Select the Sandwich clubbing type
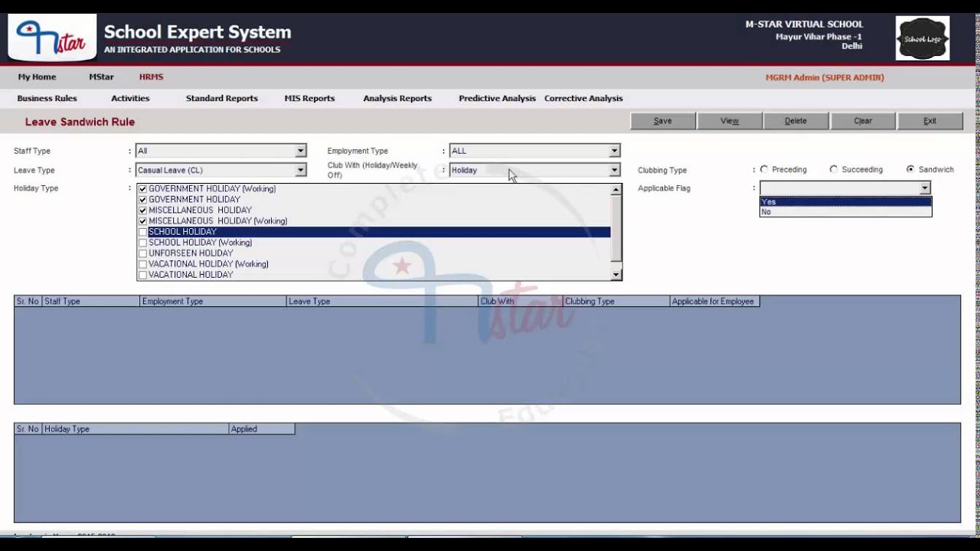This screenshot has width=980, height=551. pyautogui.click(x=910, y=169)
